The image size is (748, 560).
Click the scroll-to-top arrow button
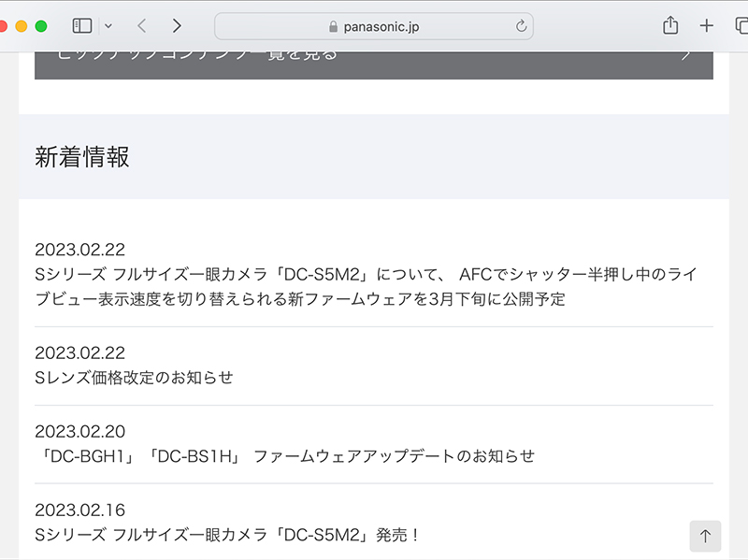(706, 536)
